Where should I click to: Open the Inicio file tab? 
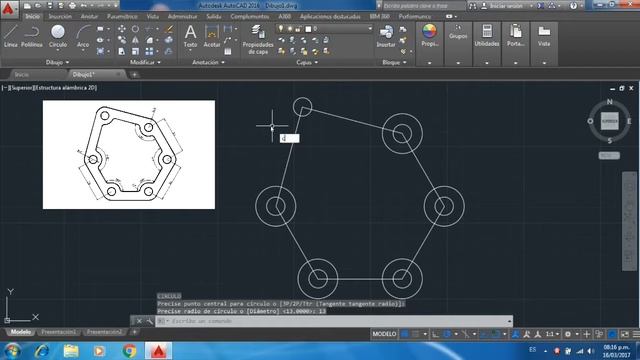(22, 75)
